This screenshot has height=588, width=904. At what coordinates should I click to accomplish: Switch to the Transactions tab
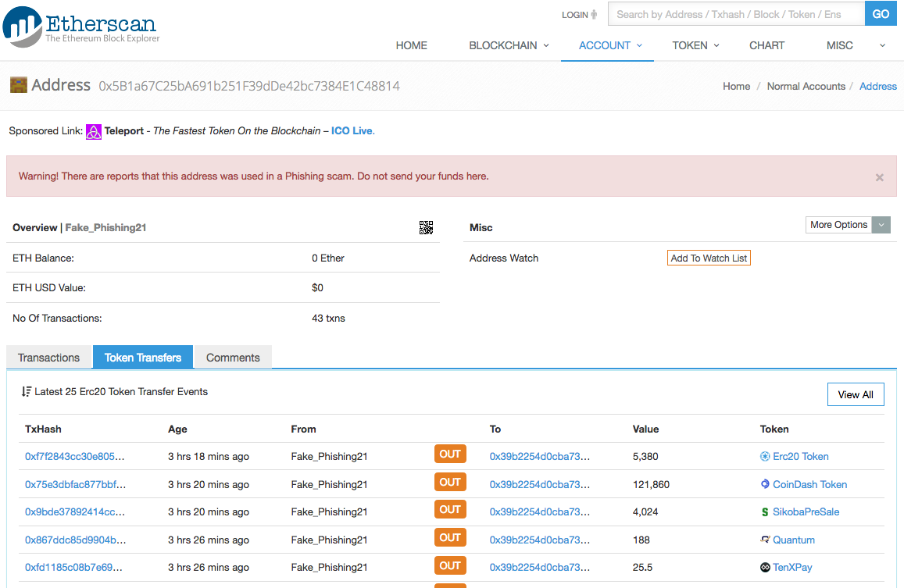(x=49, y=358)
